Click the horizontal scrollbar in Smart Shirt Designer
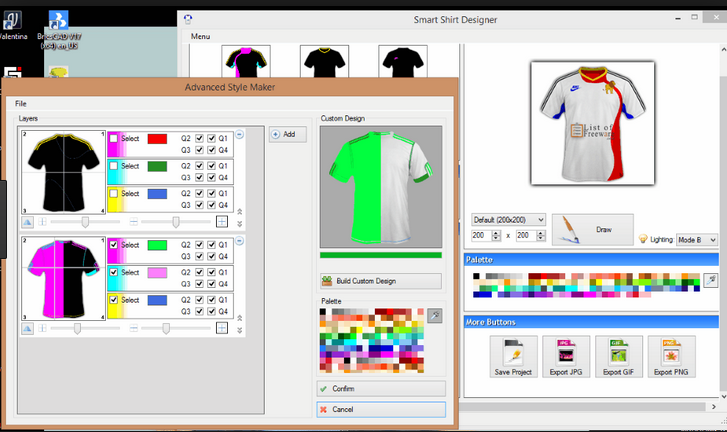Screen dimensions: 727x432 click(589, 407)
